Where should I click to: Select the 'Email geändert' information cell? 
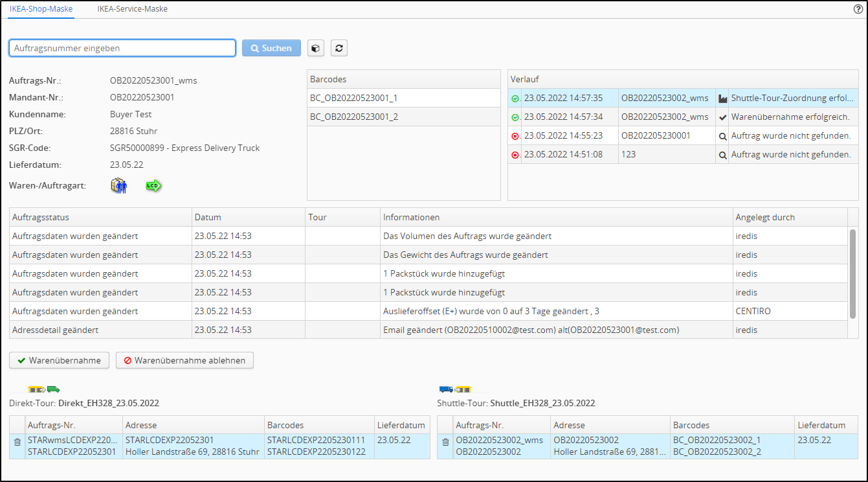557,330
